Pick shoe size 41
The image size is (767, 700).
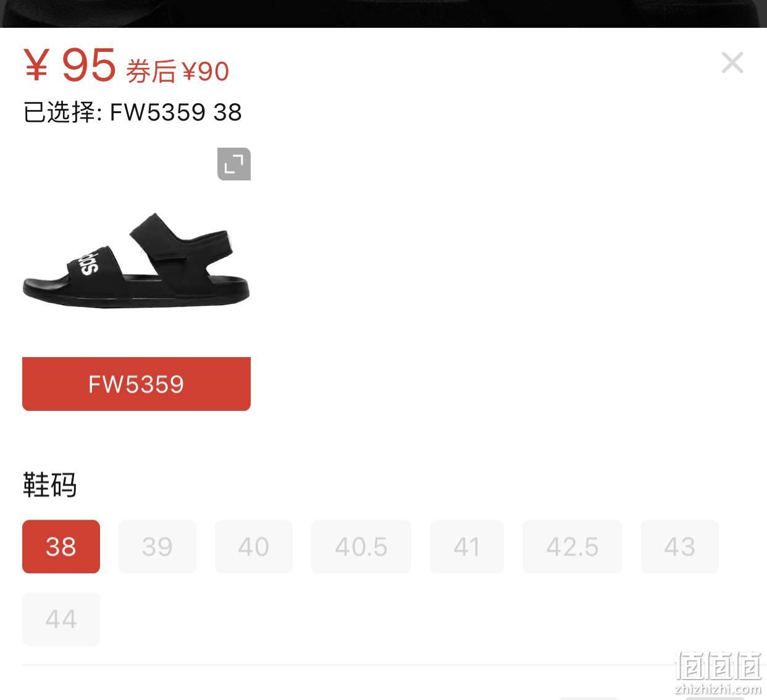pyautogui.click(x=467, y=547)
